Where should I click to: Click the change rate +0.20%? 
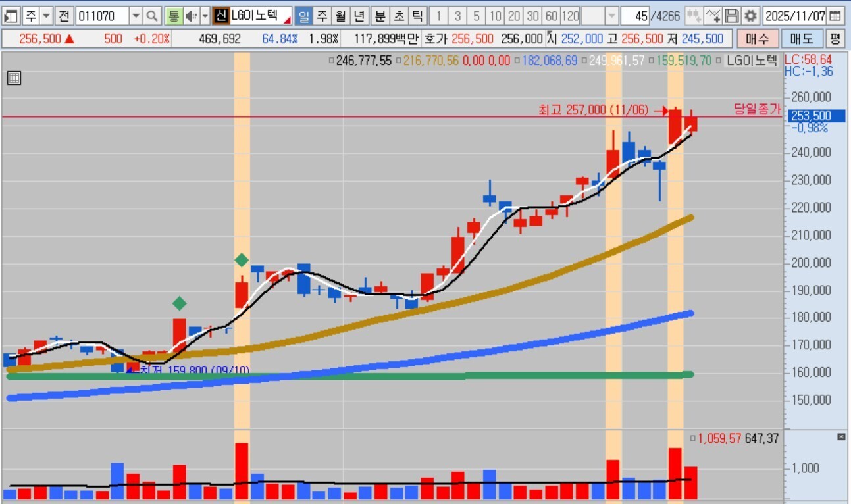pos(151,39)
